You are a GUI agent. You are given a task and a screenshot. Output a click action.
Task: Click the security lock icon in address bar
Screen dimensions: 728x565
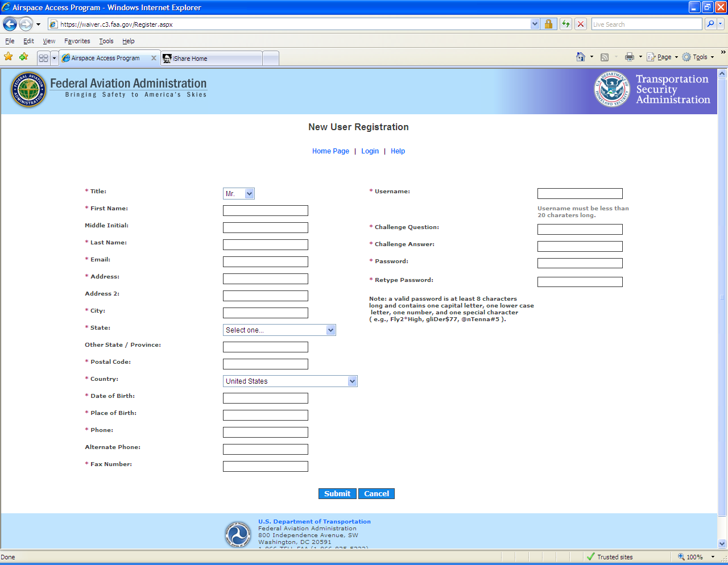tap(548, 24)
